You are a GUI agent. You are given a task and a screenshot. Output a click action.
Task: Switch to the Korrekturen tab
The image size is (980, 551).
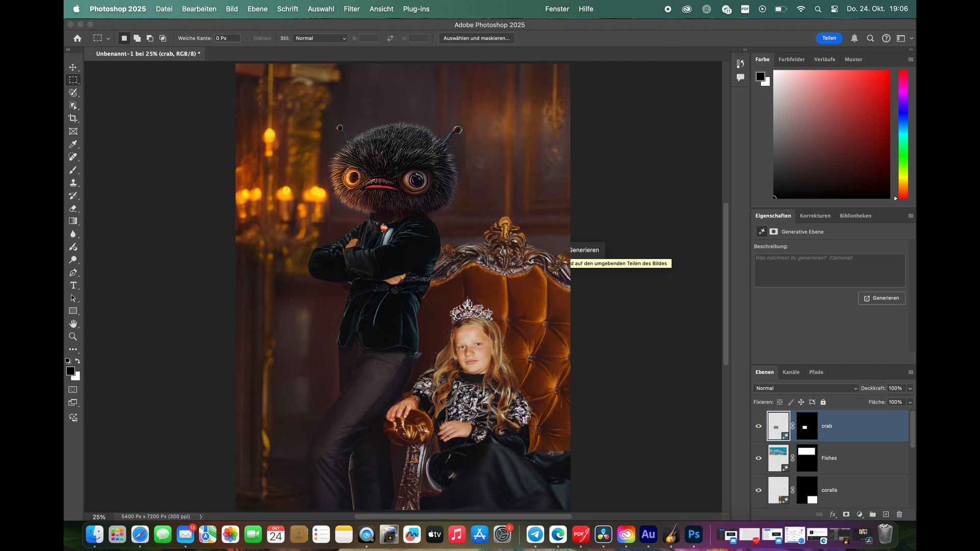pos(815,216)
